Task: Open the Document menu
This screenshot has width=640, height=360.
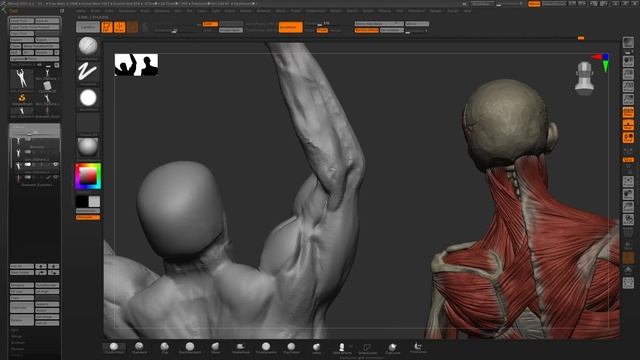Action: coord(127,11)
